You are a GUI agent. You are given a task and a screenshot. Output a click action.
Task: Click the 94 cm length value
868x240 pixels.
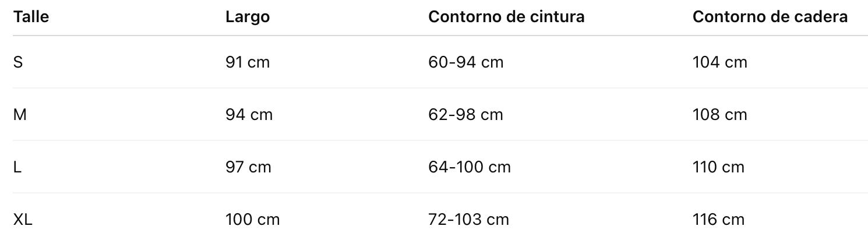coord(249,115)
